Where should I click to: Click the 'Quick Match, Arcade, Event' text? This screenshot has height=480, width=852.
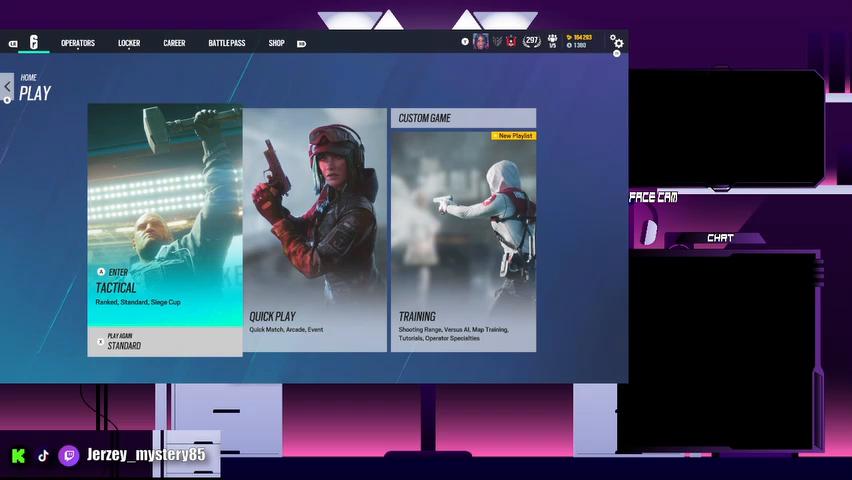click(x=286, y=329)
